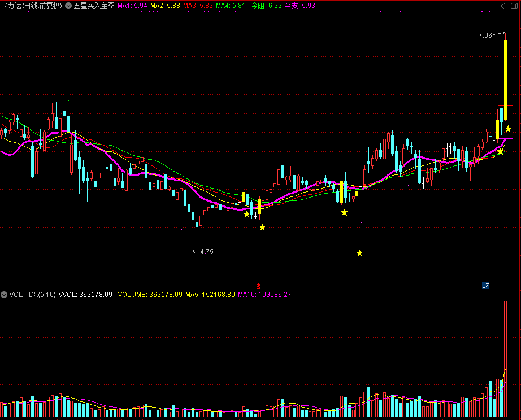Click the diamond icon in the top-right corner

click(x=503, y=6)
